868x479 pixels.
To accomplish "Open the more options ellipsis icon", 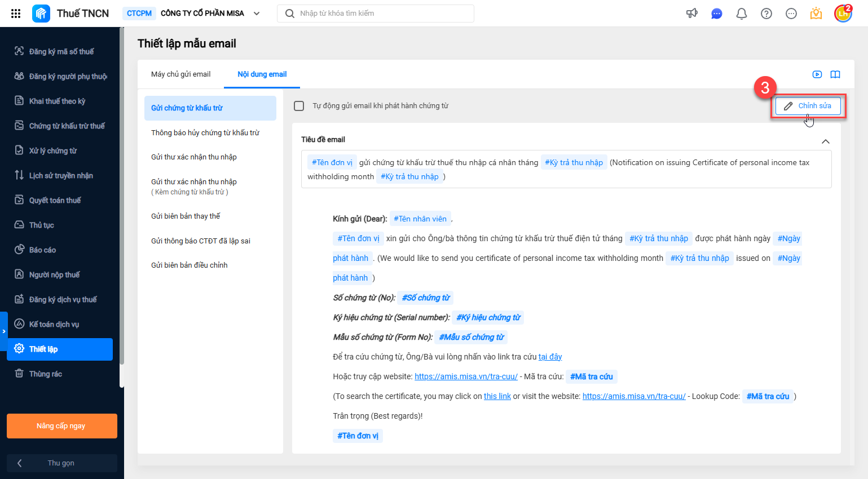I will click(791, 14).
